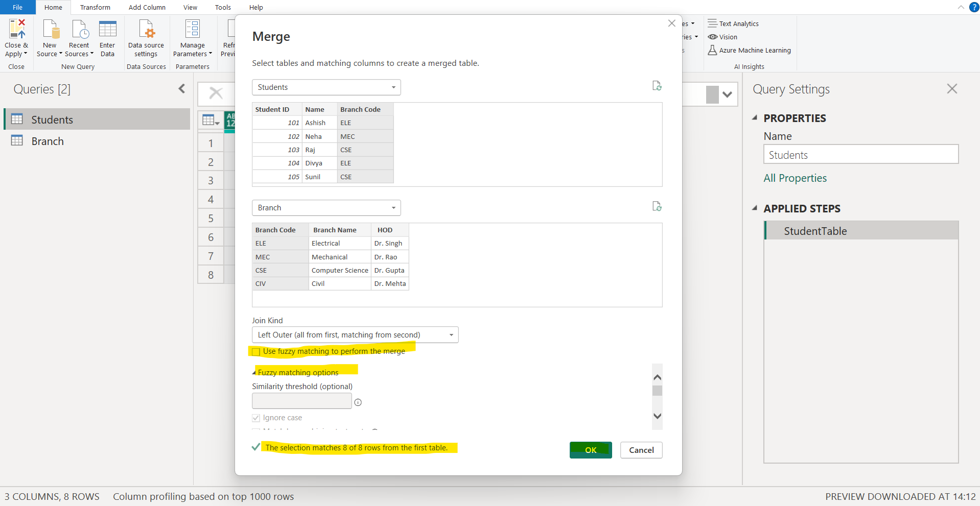980x506 pixels.
Task: Switch to the Transform ribbon tab
Action: click(x=95, y=7)
